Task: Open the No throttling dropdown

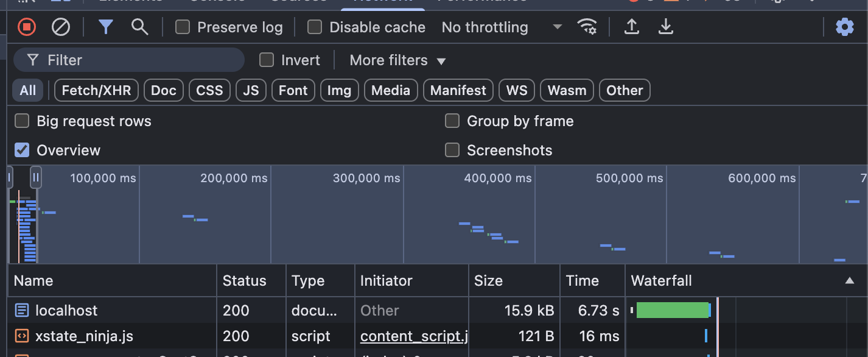Action: click(x=502, y=27)
